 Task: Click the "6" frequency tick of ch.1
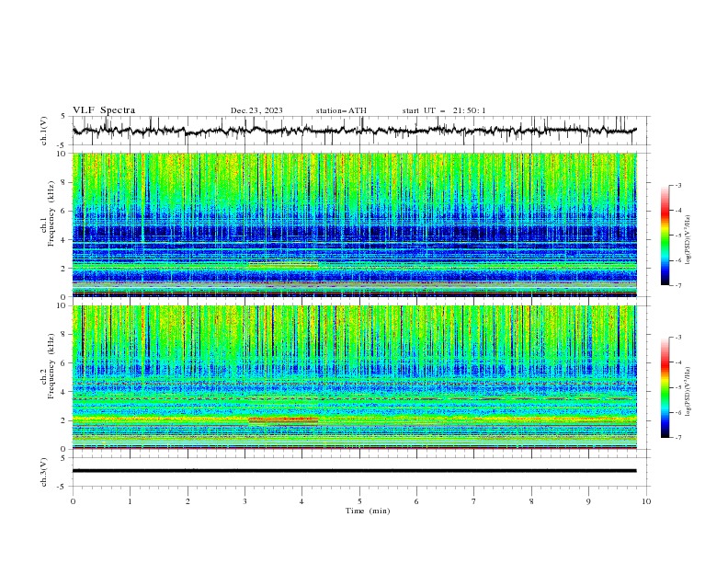point(65,211)
